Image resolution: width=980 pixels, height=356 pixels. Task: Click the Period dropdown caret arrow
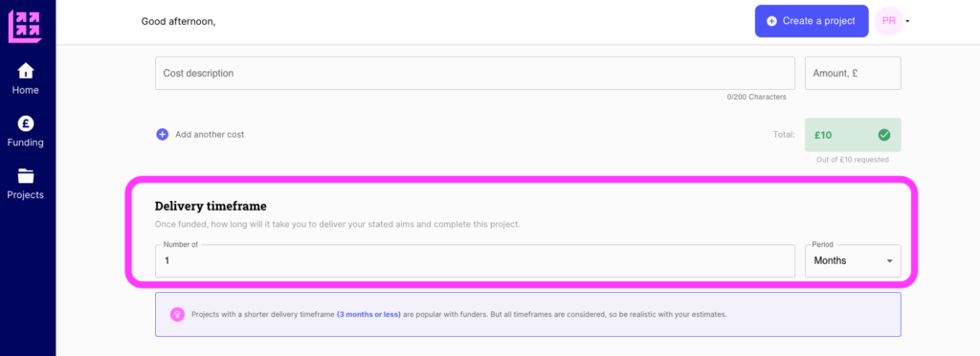889,261
